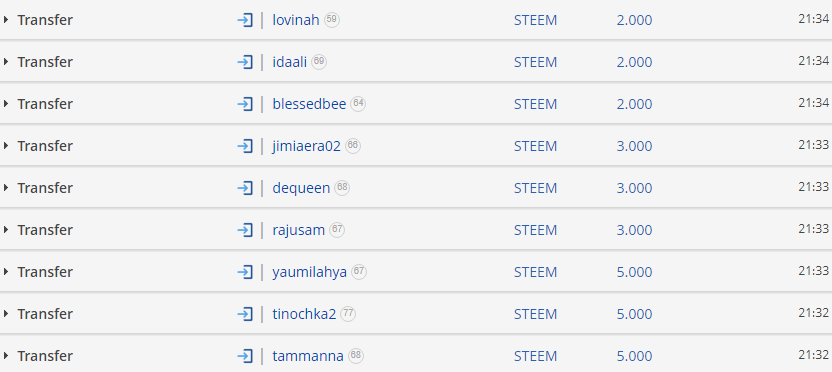Open the tinochka2 account link
The width and height of the screenshot is (832, 372).
304,314
